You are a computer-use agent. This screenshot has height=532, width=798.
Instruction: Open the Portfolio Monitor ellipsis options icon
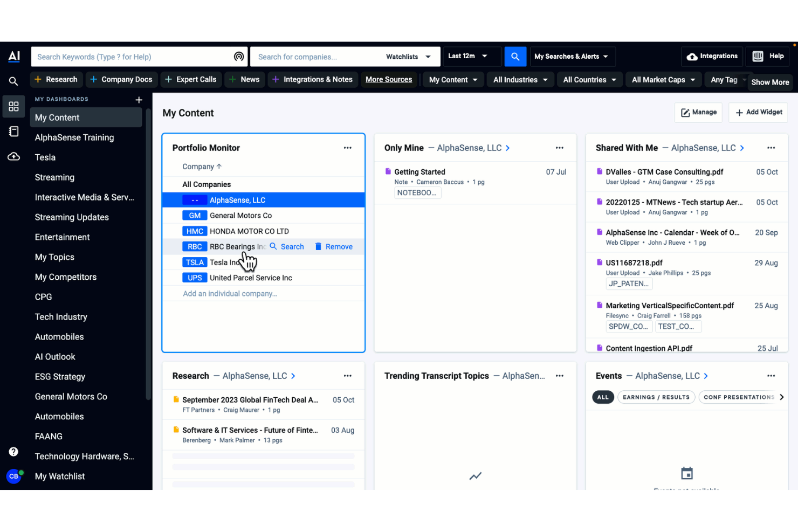point(347,147)
